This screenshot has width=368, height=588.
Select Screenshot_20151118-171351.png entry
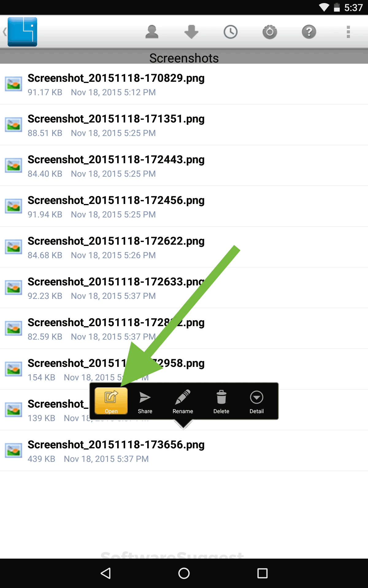point(184,125)
